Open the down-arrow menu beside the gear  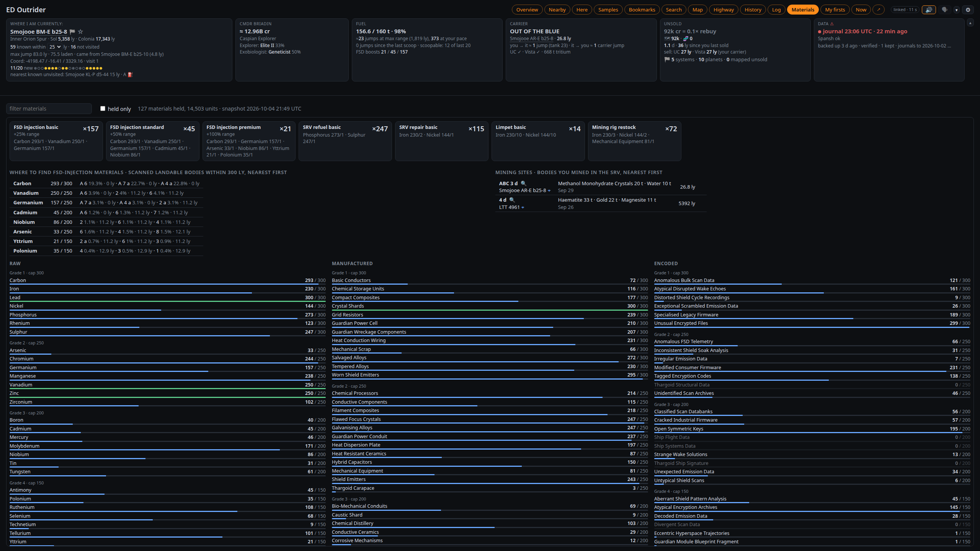[956, 10]
